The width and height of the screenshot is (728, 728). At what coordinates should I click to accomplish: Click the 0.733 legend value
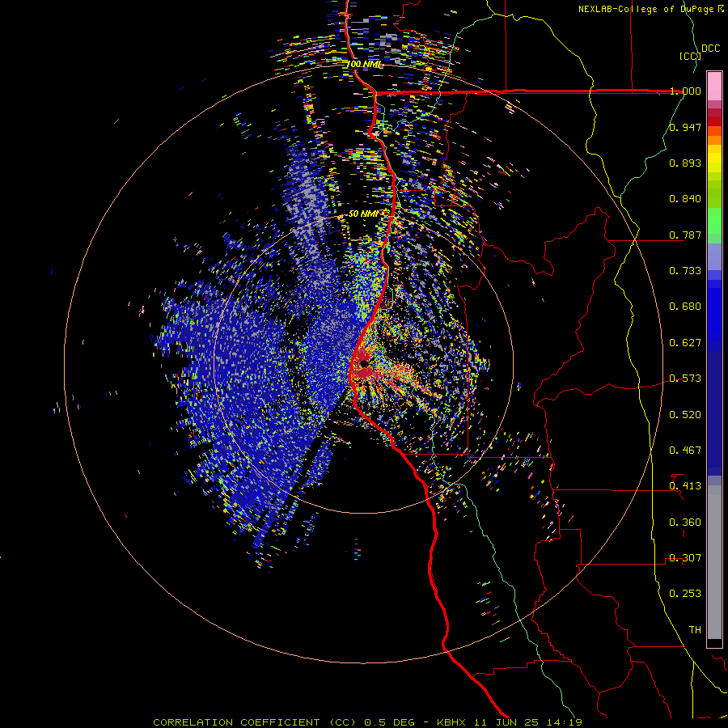[x=685, y=271]
